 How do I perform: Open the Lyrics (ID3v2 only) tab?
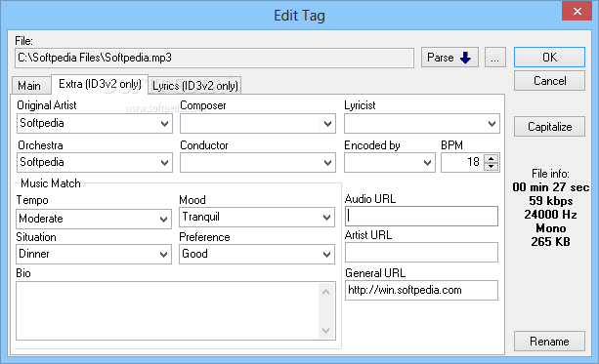pos(195,86)
